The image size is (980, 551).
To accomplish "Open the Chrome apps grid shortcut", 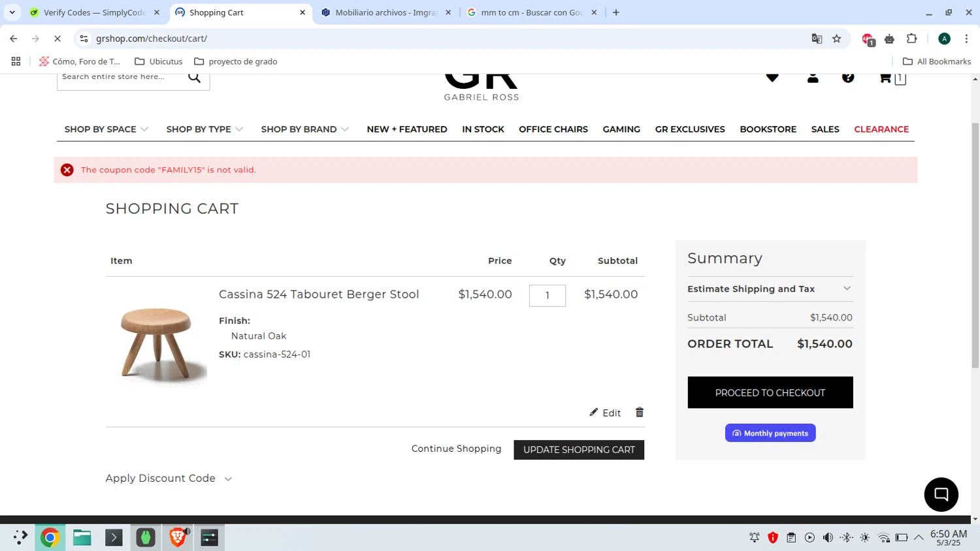I will 16,61.
